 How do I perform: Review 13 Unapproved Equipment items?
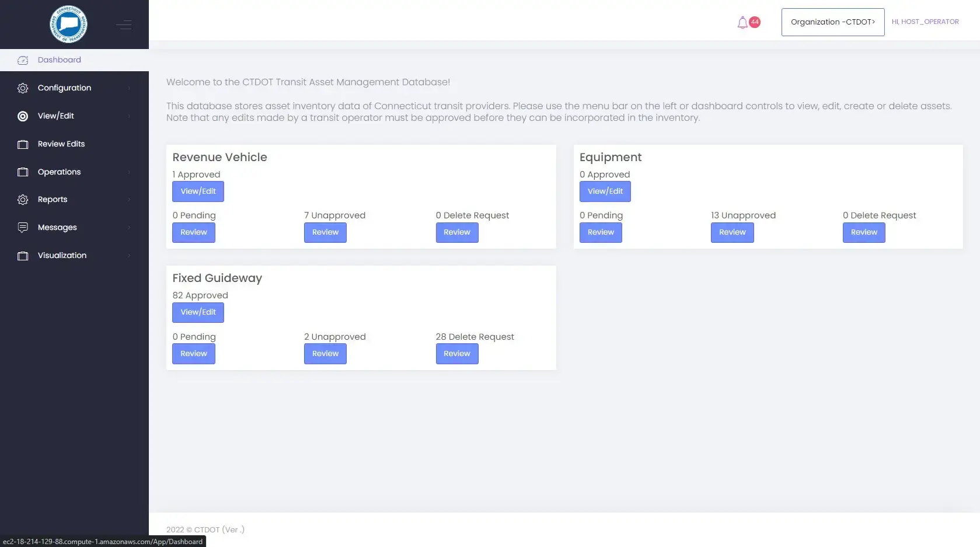[732, 232]
